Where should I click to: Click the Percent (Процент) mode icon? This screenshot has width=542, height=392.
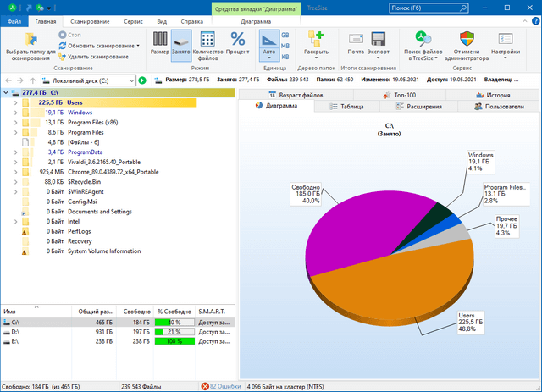click(238, 39)
